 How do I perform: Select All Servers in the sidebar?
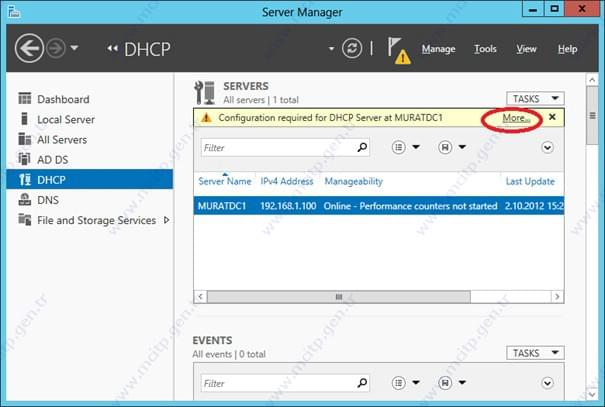click(62, 140)
